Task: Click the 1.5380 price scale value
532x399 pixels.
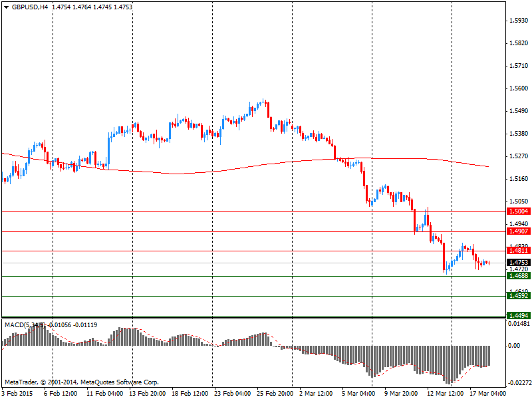Action: [519, 134]
